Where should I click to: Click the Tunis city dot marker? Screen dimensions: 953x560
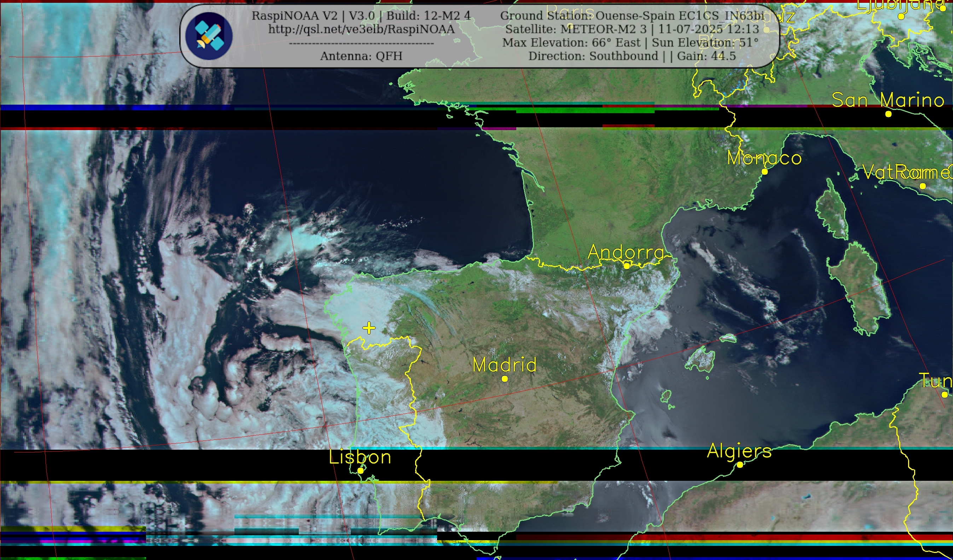pos(945,395)
